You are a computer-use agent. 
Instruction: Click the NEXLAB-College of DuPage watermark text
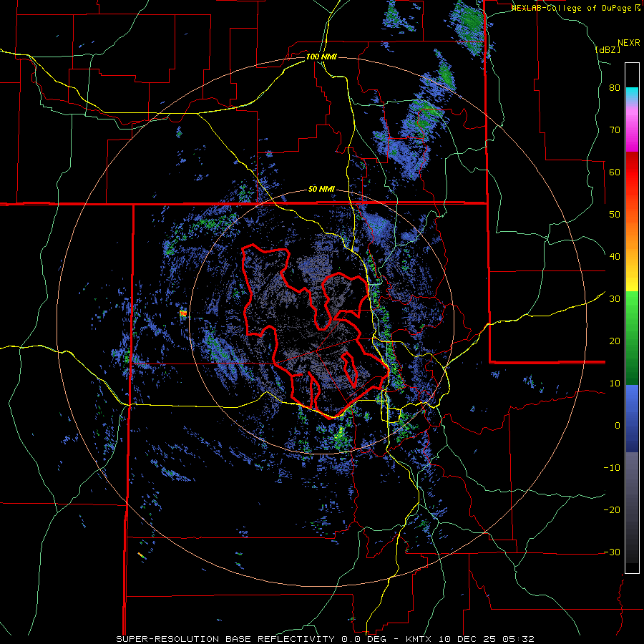pos(571,8)
